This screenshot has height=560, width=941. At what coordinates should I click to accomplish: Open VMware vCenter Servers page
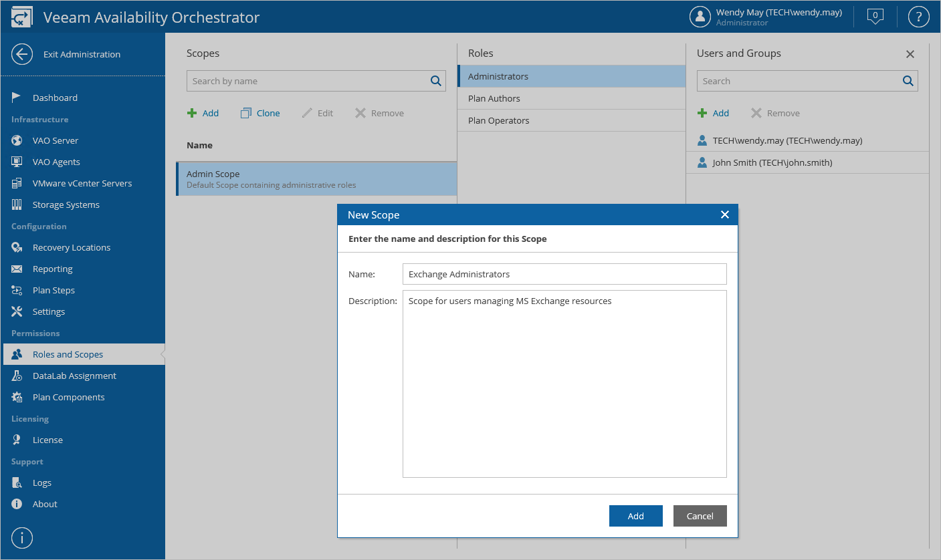[x=82, y=183]
